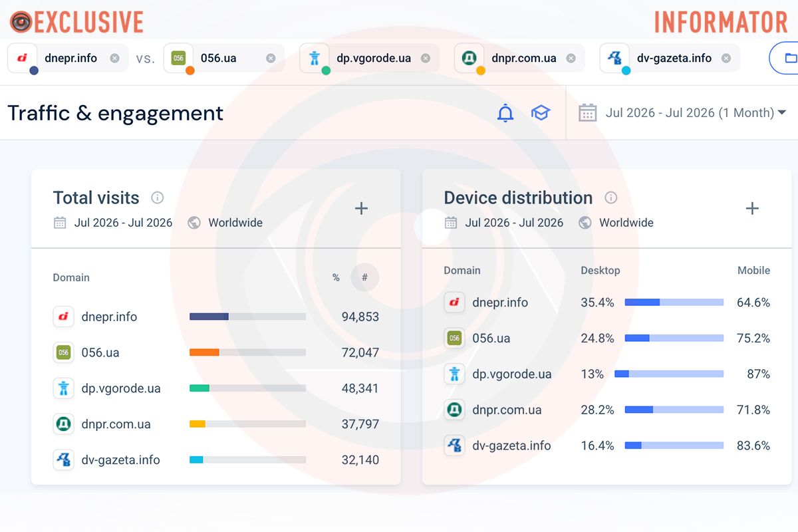
Task: Open dp.vgorode.ua in Device distribution list
Action: 512,374
